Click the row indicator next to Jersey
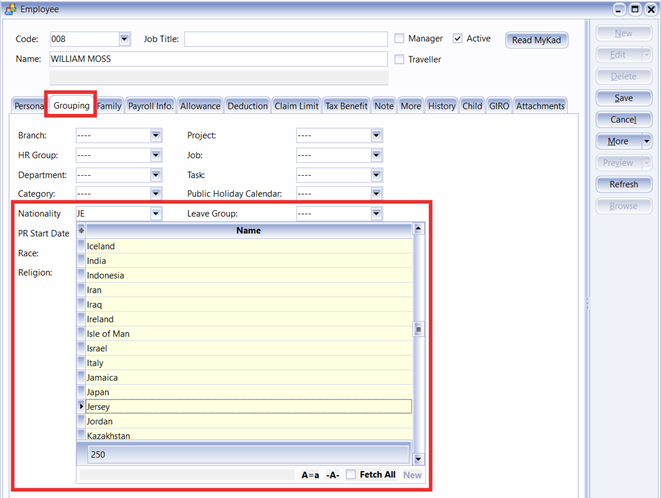661x498 pixels. (x=81, y=407)
